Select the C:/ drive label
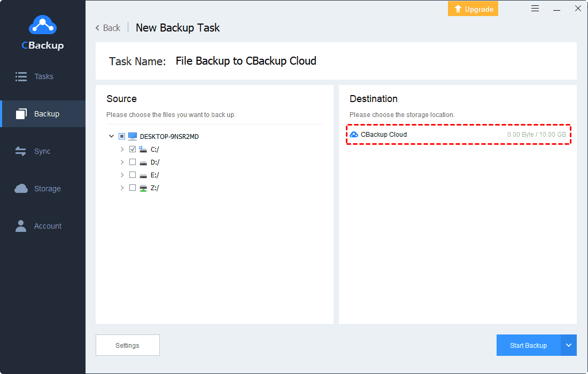588x374 pixels. pyautogui.click(x=155, y=150)
